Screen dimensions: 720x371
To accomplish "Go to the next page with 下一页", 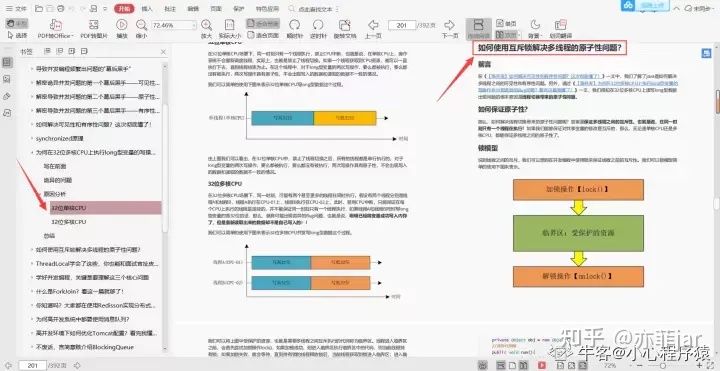I will click(x=450, y=29).
